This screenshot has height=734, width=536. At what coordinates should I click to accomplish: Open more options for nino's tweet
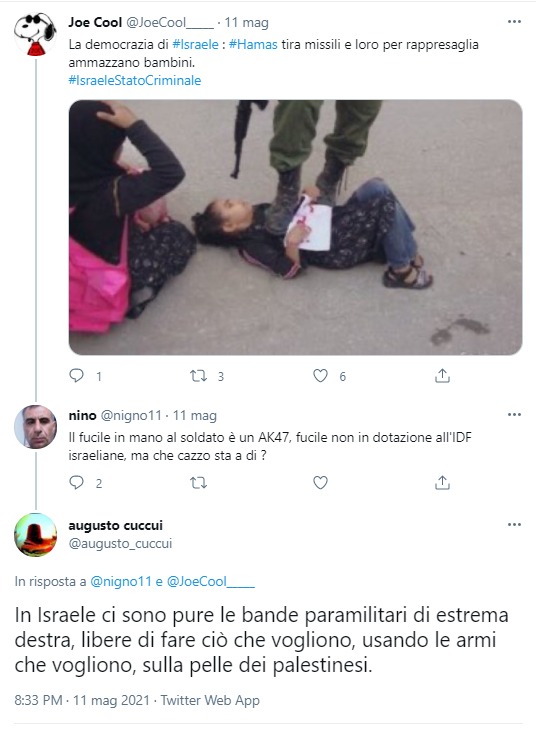pos(514,414)
